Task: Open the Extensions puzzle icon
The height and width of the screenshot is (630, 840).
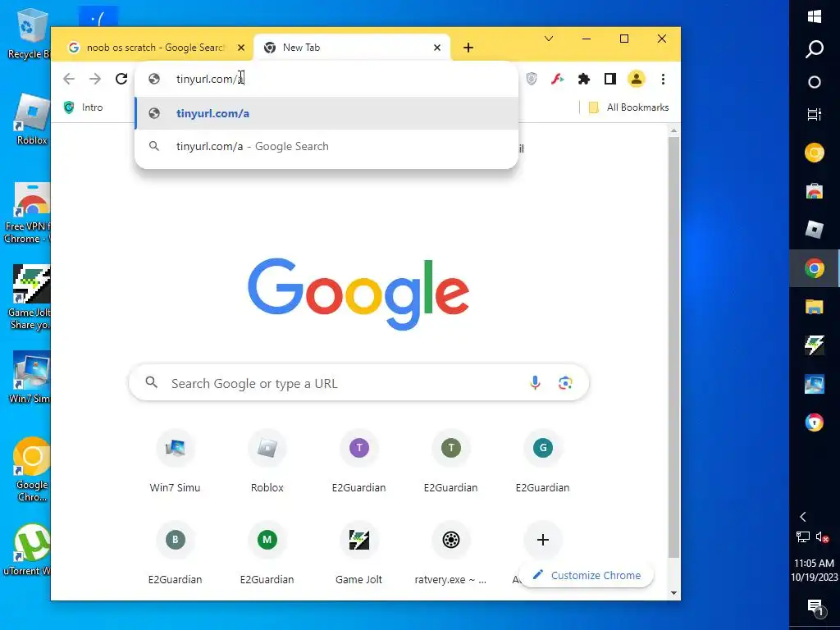Action: pyautogui.click(x=584, y=79)
